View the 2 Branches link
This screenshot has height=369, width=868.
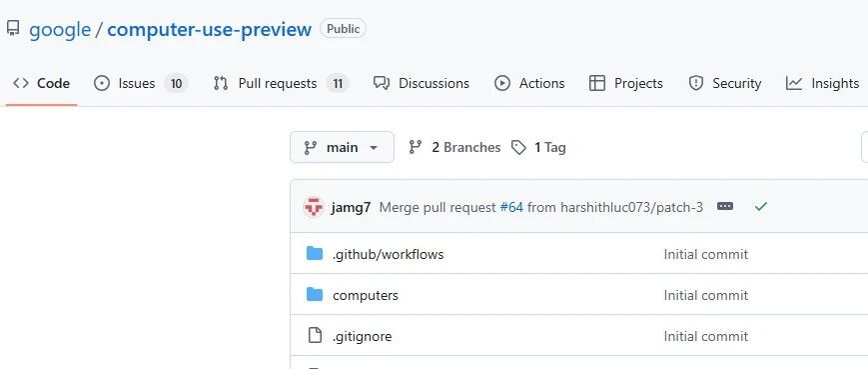[454, 147]
